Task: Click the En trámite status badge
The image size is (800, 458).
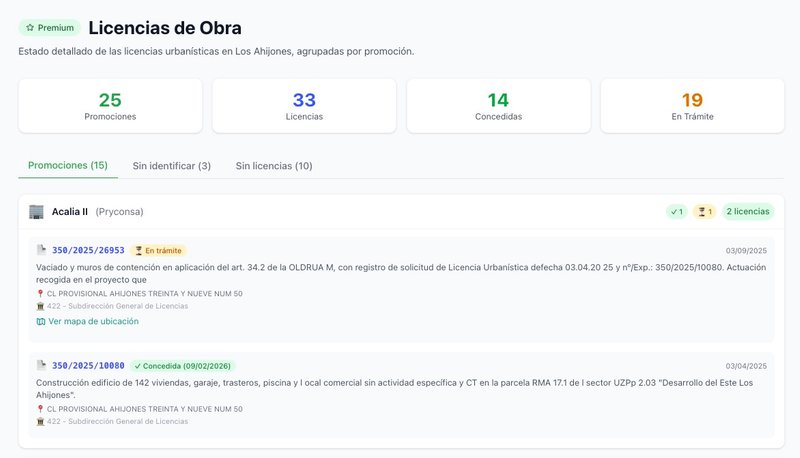Action: tap(158, 250)
